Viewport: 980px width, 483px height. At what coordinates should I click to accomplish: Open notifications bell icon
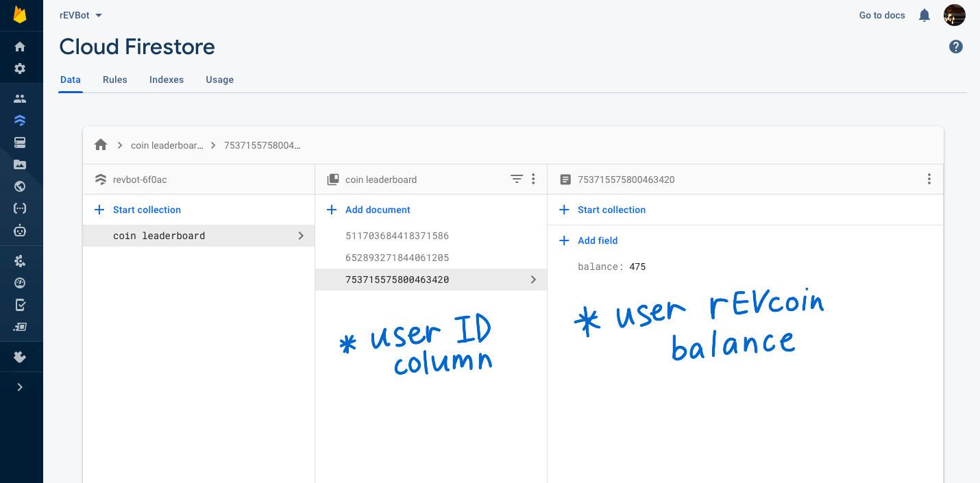tap(924, 15)
